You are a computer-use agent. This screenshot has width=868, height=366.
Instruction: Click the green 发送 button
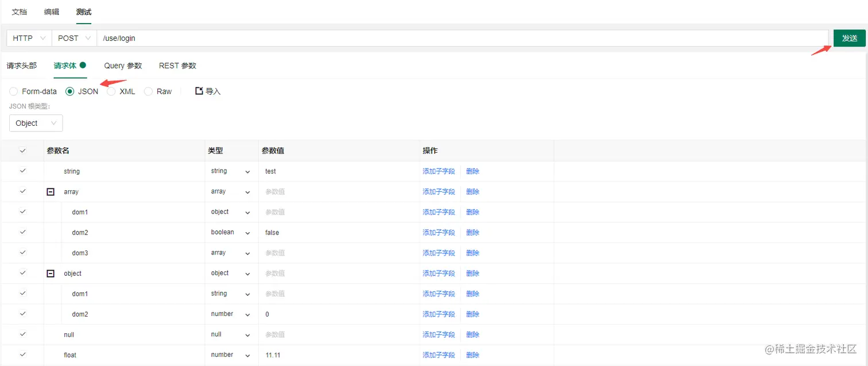(850, 38)
